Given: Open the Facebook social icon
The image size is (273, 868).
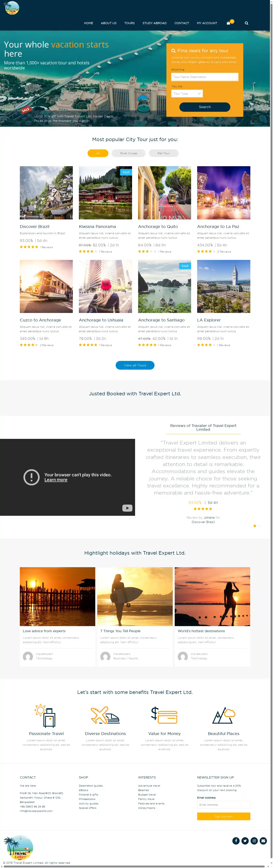Looking at the screenshot, I should pos(236,841).
